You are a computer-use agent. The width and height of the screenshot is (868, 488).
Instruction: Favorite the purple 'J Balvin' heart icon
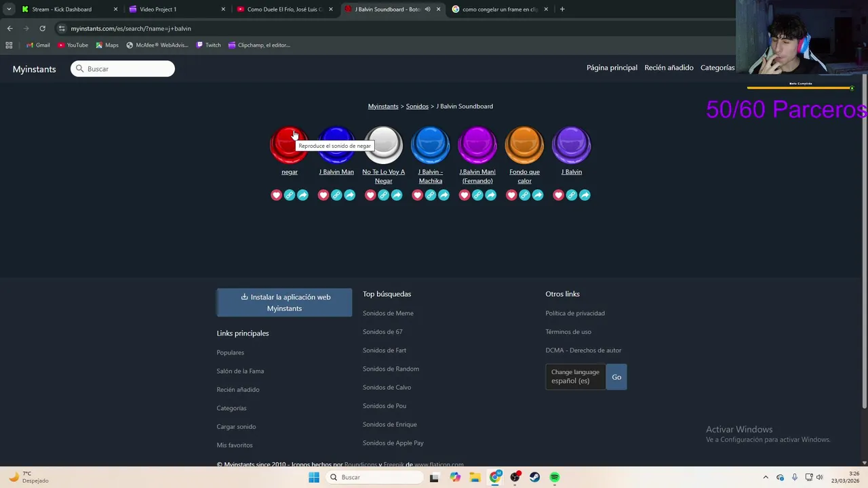coord(558,195)
